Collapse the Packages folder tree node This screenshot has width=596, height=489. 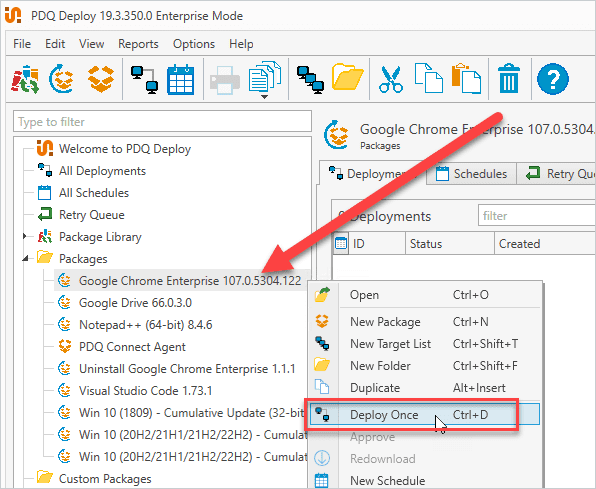tap(25, 259)
